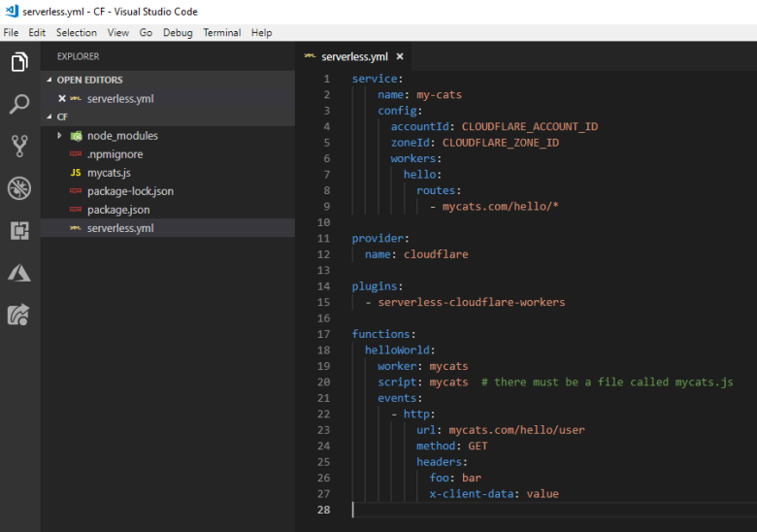Open the Explorer view in activity bar
Viewport: 757px width, 532px height.
coord(19,62)
